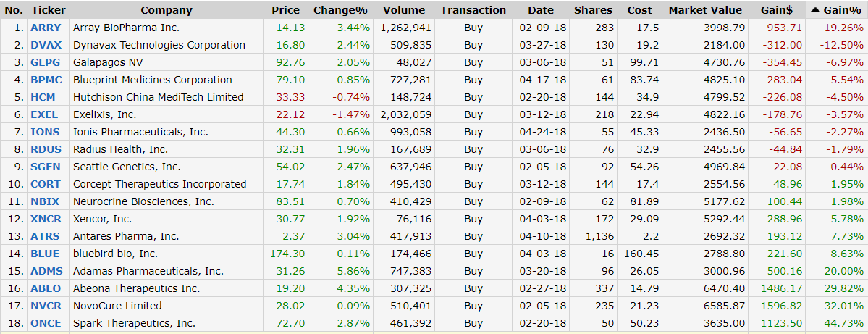The height and width of the screenshot is (334, 868).
Task: Click the shares value 1,136
Action: (600, 236)
